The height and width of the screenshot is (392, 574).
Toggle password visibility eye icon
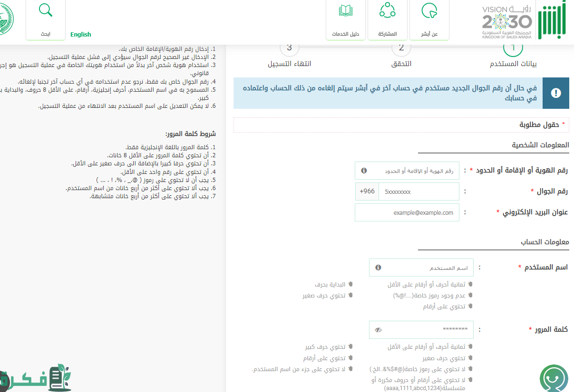[x=378, y=330]
